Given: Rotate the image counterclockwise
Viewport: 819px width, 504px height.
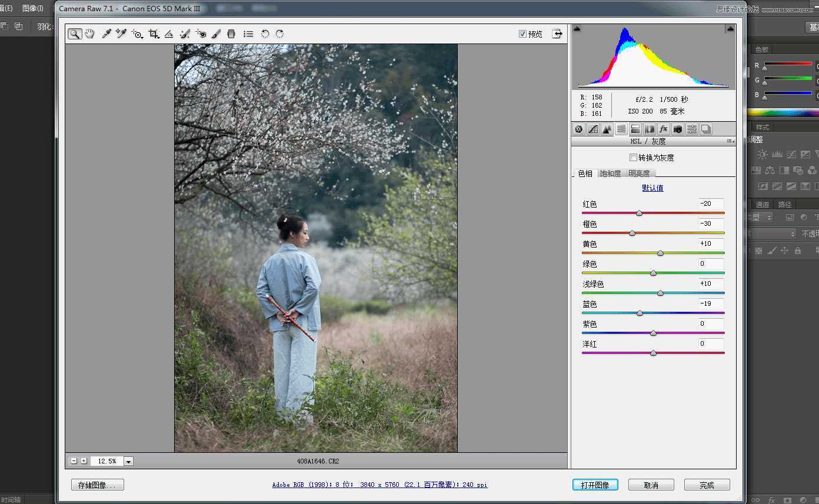Looking at the screenshot, I should pos(264,34).
